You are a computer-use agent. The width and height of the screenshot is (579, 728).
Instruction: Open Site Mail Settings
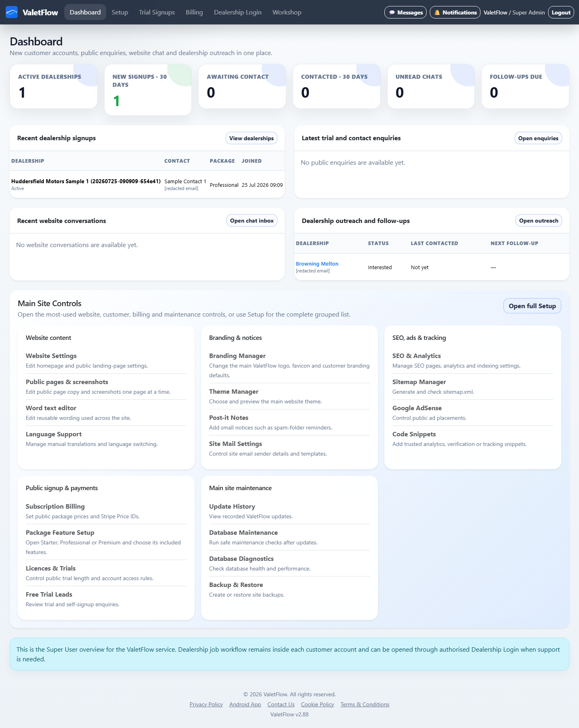point(236,444)
